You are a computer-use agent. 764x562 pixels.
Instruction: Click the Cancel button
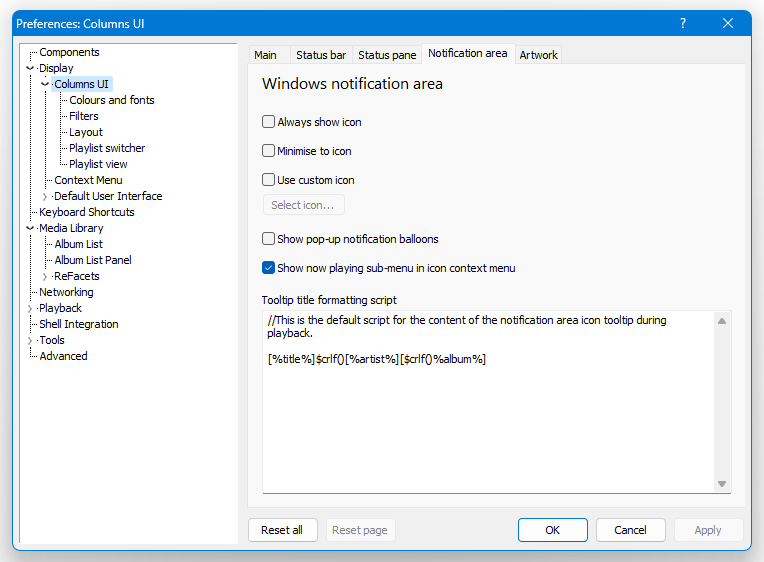[630, 530]
